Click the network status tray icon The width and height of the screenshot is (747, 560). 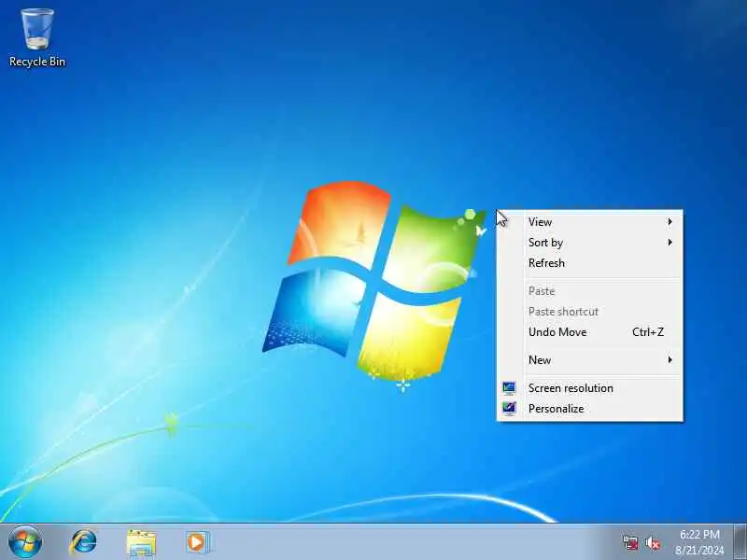coord(630,543)
